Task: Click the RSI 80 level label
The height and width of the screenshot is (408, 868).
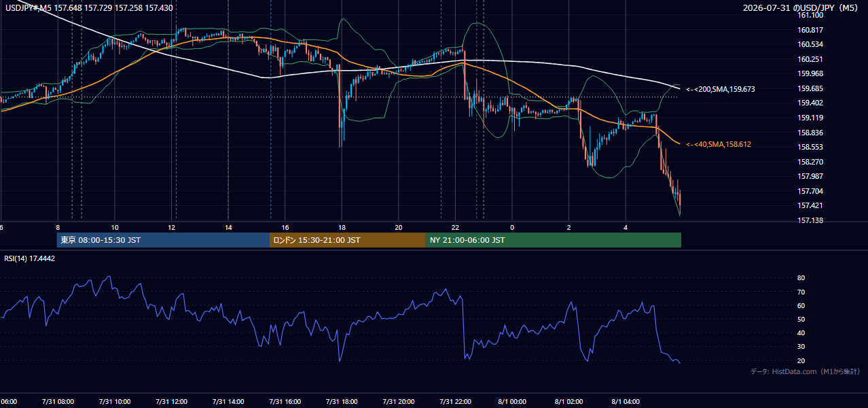Action: tap(801, 278)
